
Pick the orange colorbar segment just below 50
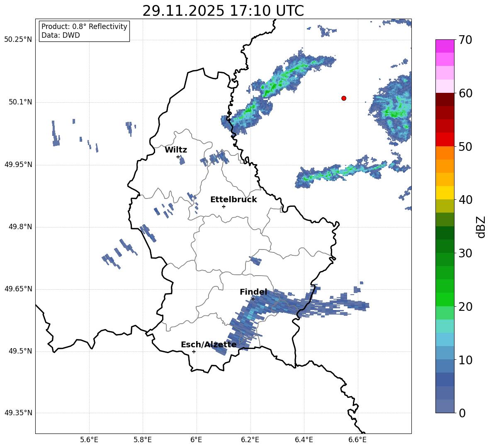445,153
